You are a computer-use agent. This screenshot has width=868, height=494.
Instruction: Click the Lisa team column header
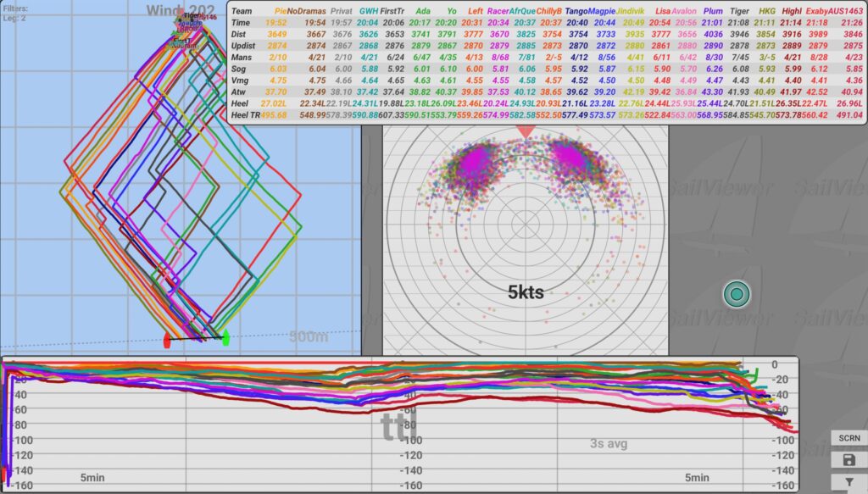663,11
